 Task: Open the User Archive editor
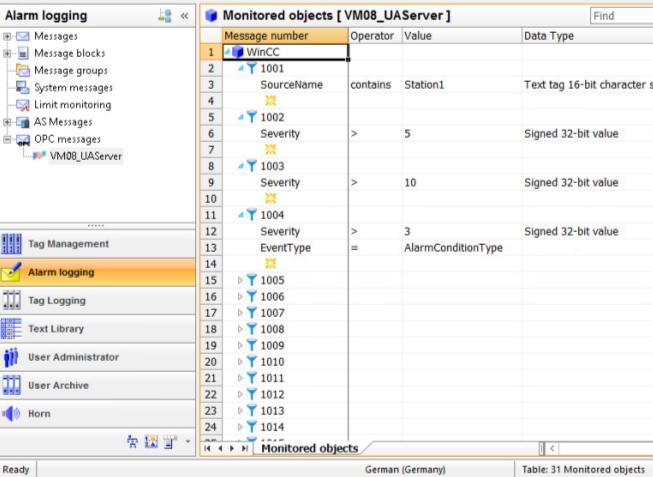pos(97,385)
